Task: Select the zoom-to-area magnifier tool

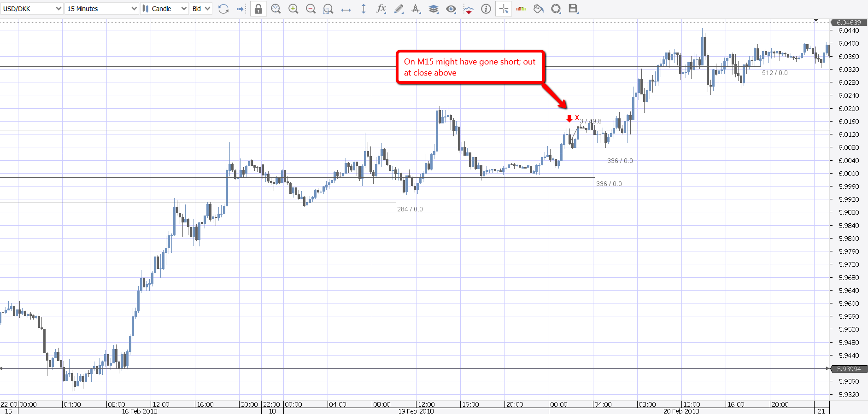Action: (x=328, y=9)
